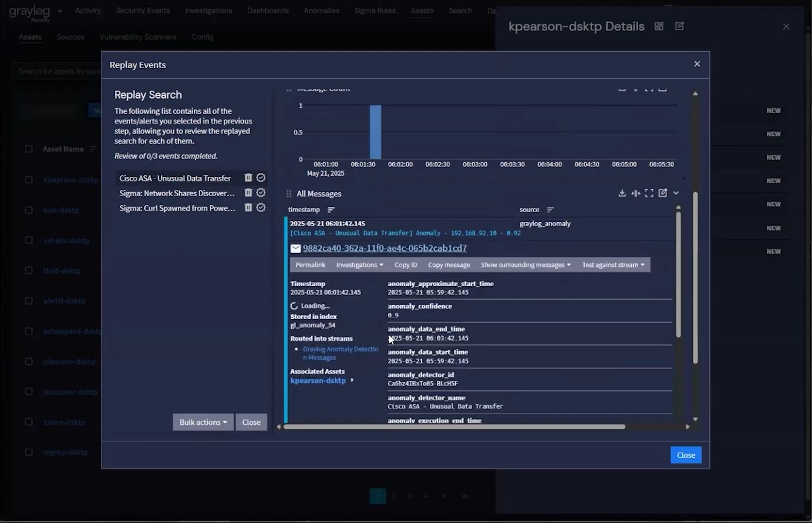This screenshot has width=812, height=523.
Task: Select Sigma: Curl Spawned from Powe row
Action: (x=177, y=208)
